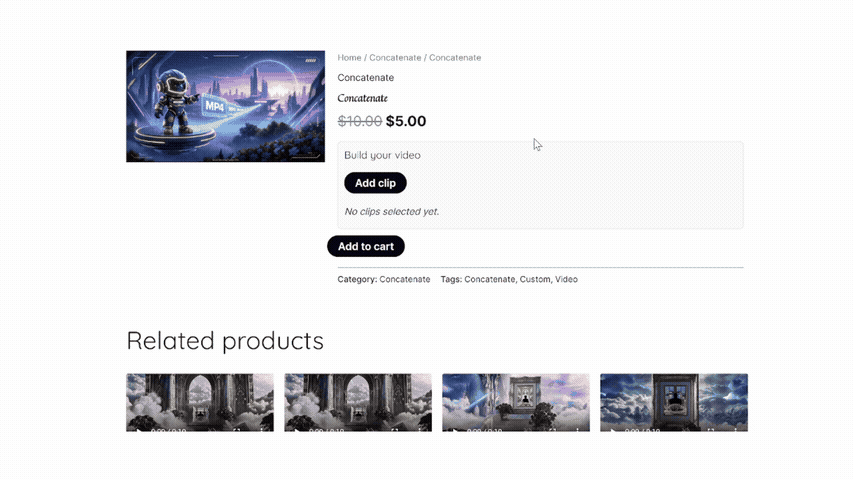The height and width of the screenshot is (480, 853).
Task: Open more options on the first related video
Action: click(262, 430)
